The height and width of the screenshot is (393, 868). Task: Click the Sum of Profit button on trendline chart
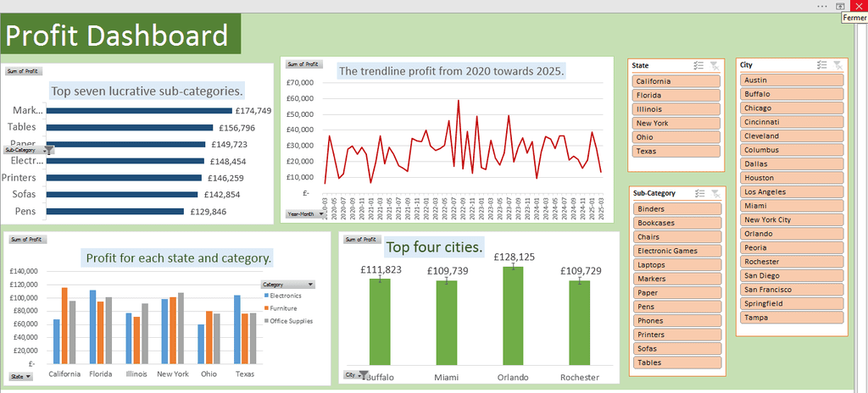tap(303, 64)
